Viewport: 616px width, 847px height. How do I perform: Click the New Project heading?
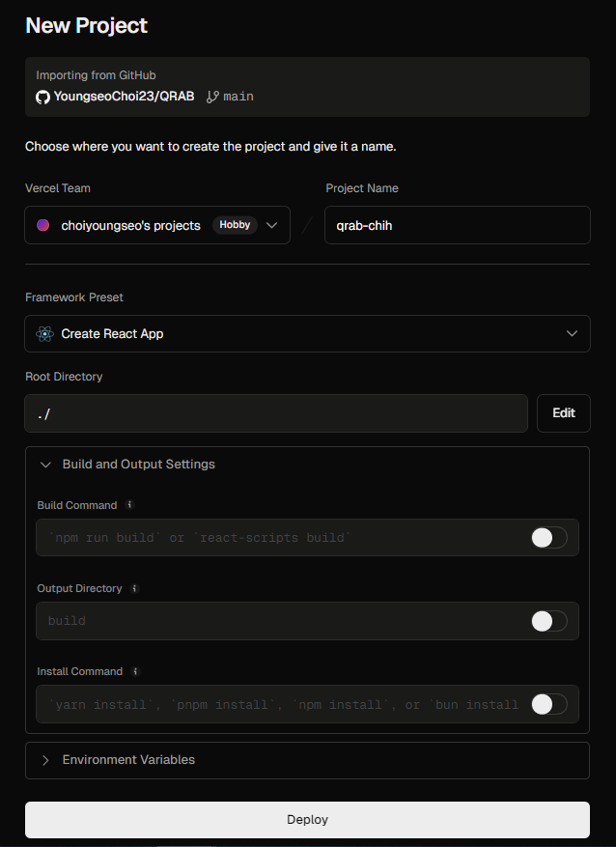point(86,26)
